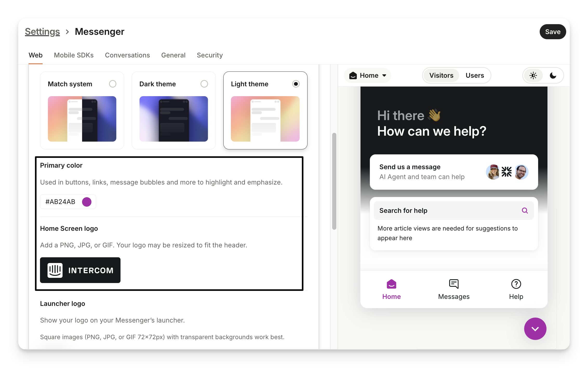Toggle preview to Visitors

click(x=441, y=75)
